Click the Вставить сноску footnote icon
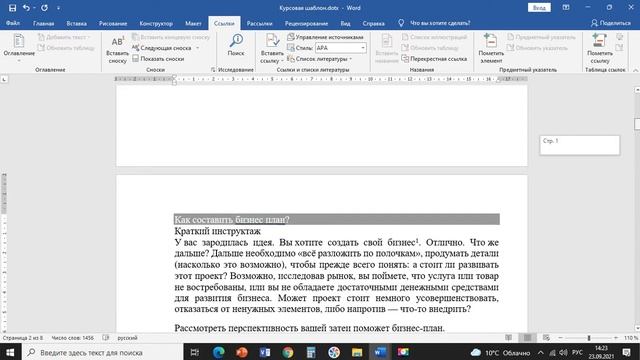This screenshot has height=360, width=640. (118, 49)
